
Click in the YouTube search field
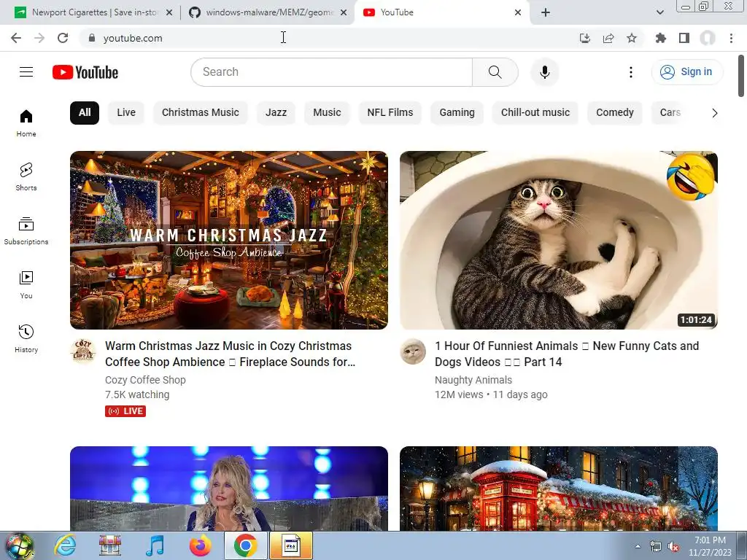point(332,72)
